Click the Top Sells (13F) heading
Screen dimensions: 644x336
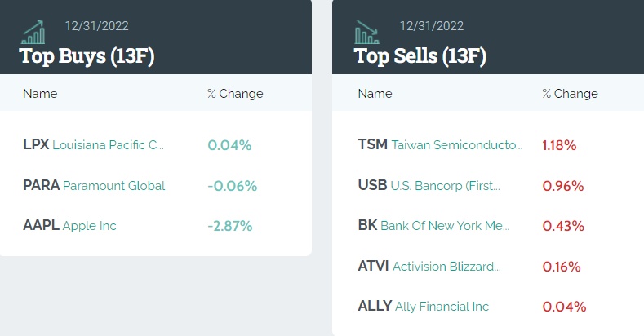click(x=420, y=56)
